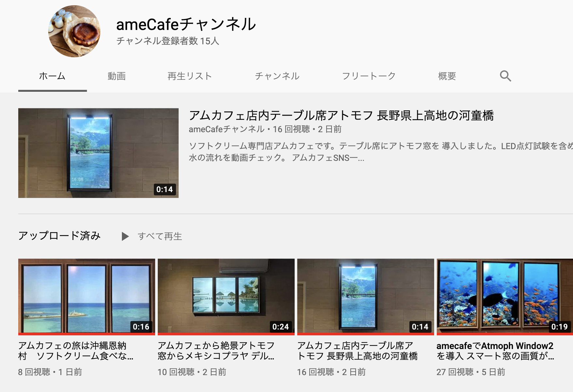Open the coral reef fish thumbnail 0:19
The width and height of the screenshot is (573, 392).
coord(505,297)
